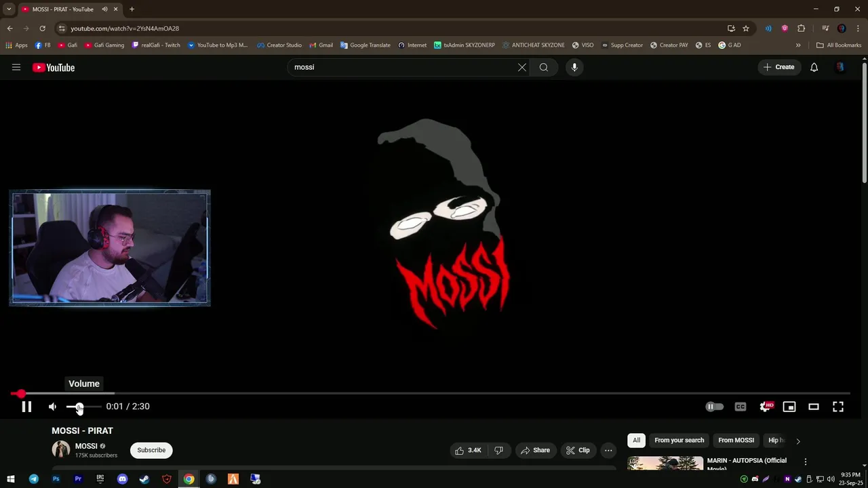This screenshot has width=868, height=488.
Task: Open options menu for MARIN - AUTOPSIA
Action: pyautogui.click(x=806, y=462)
